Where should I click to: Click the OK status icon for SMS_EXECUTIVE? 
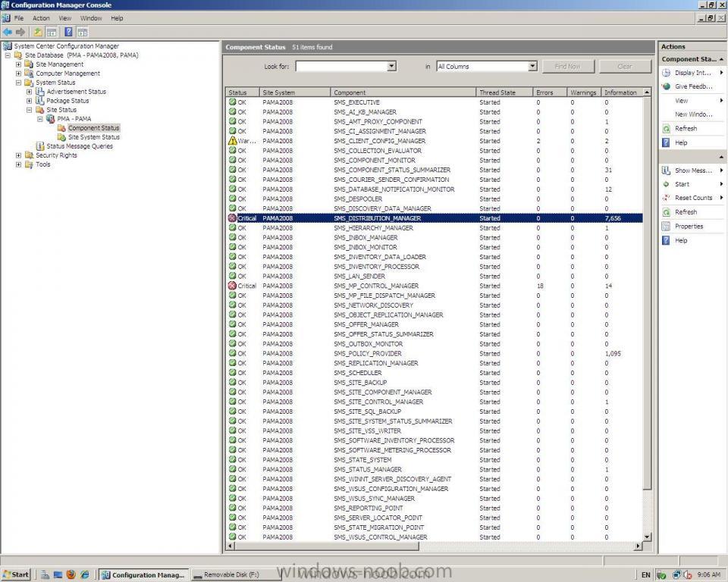[233, 102]
